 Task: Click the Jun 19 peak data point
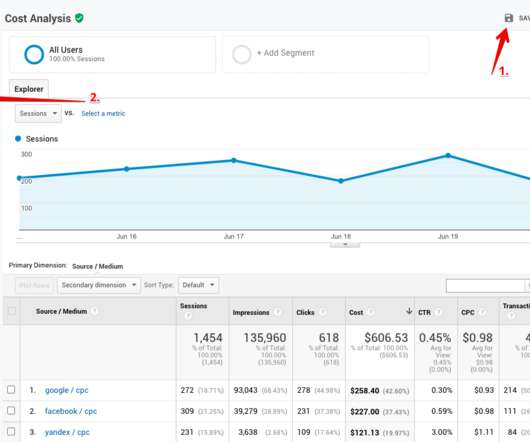pos(448,155)
